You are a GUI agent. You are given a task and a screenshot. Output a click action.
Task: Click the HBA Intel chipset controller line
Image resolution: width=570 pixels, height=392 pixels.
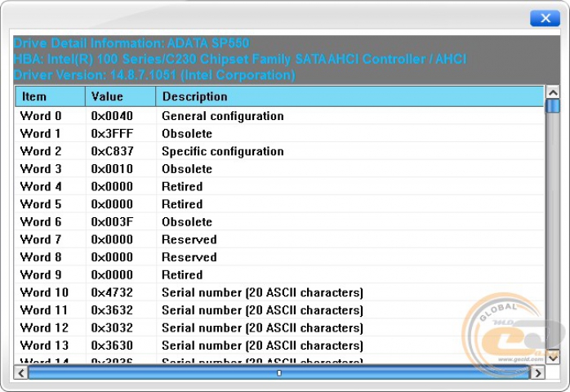[x=239, y=59]
